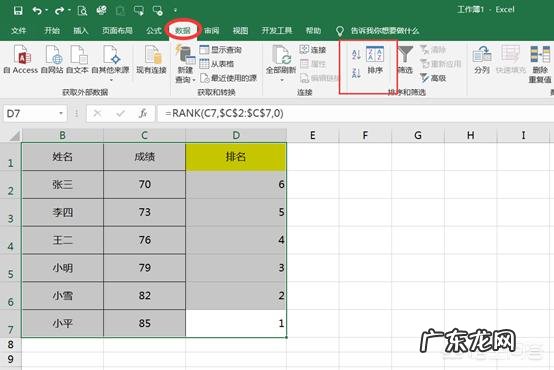
Task: Switch to the 视图 ribbon tab
Action: (240, 31)
